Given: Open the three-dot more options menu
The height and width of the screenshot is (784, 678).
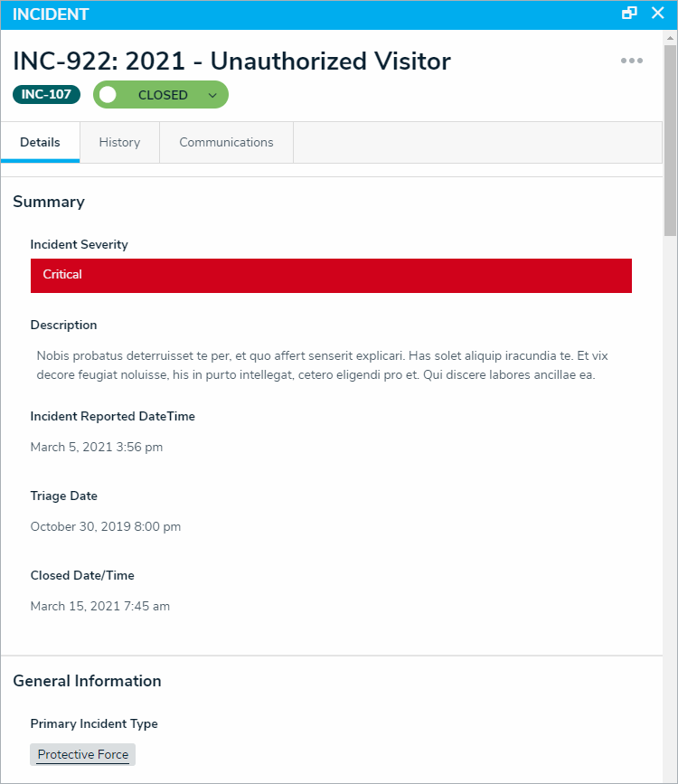Looking at the screenshot, I should coord(632,61).
